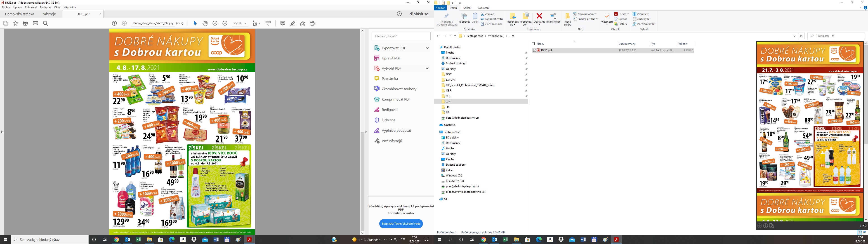Open the Nová položka dropdown in Explorer
This screenshot has width=868, height=244.
(585, 14)
